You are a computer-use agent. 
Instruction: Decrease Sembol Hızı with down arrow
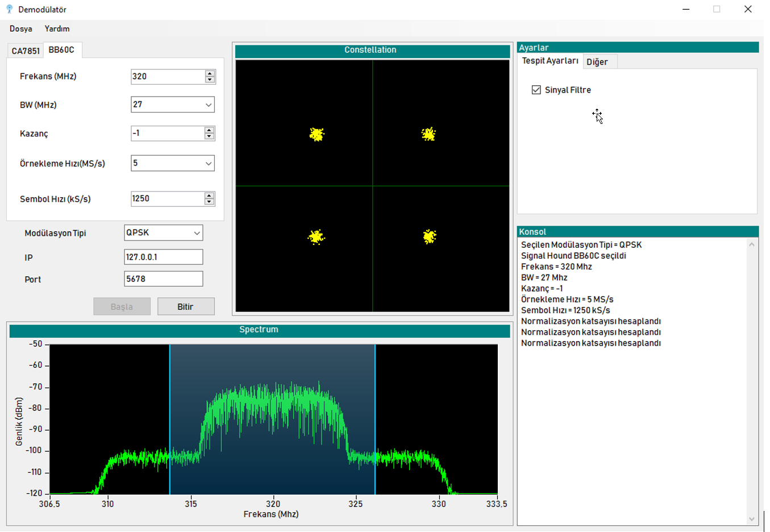click(x=209, y=202)
